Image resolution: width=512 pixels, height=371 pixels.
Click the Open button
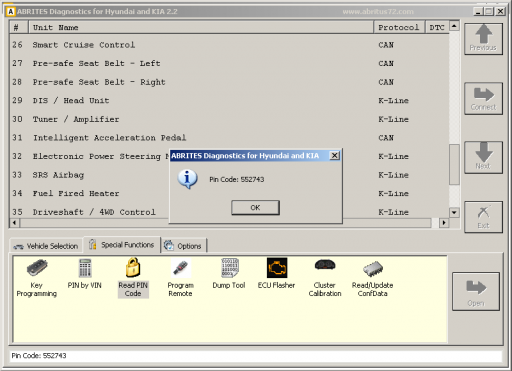476,292
